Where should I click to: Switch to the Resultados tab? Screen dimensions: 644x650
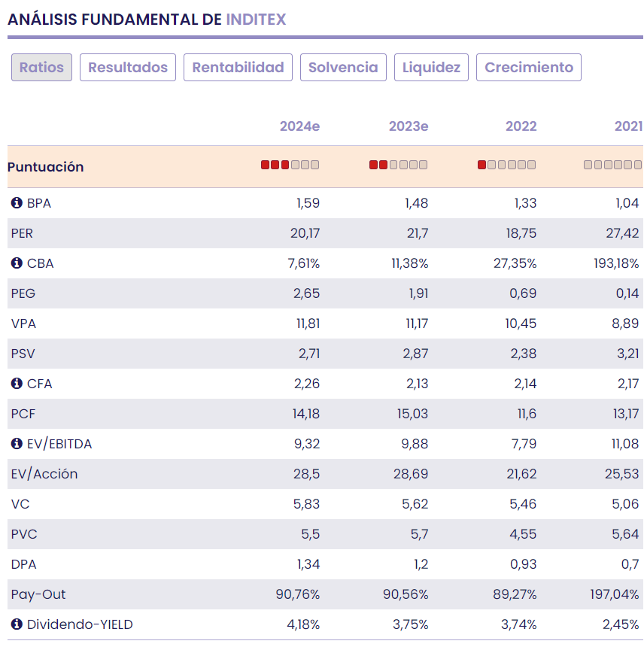128,67
